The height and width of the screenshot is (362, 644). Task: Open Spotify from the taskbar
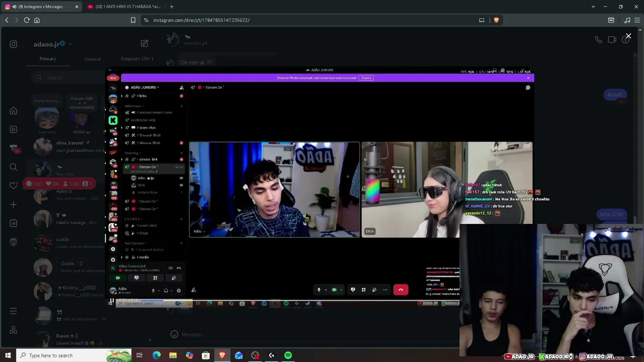coord(288,355)
